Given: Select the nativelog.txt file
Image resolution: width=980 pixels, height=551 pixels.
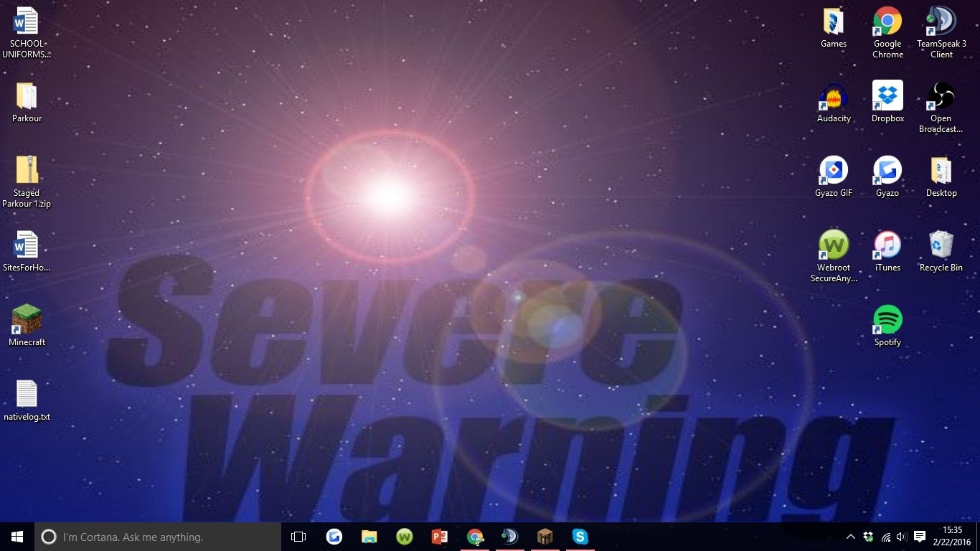Looking at the screenshot, I should coord(27,401).
